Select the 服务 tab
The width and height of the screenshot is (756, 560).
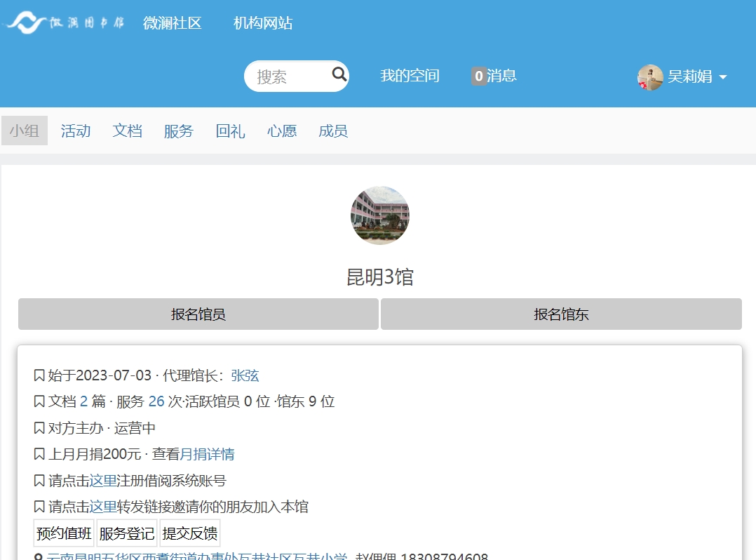click(x=178, y=131)
